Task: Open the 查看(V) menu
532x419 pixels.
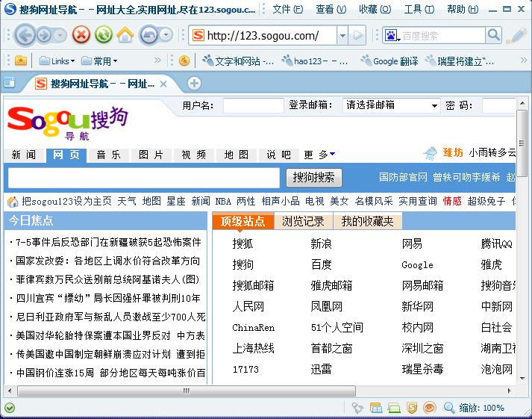Action: (x=331, y=9)
